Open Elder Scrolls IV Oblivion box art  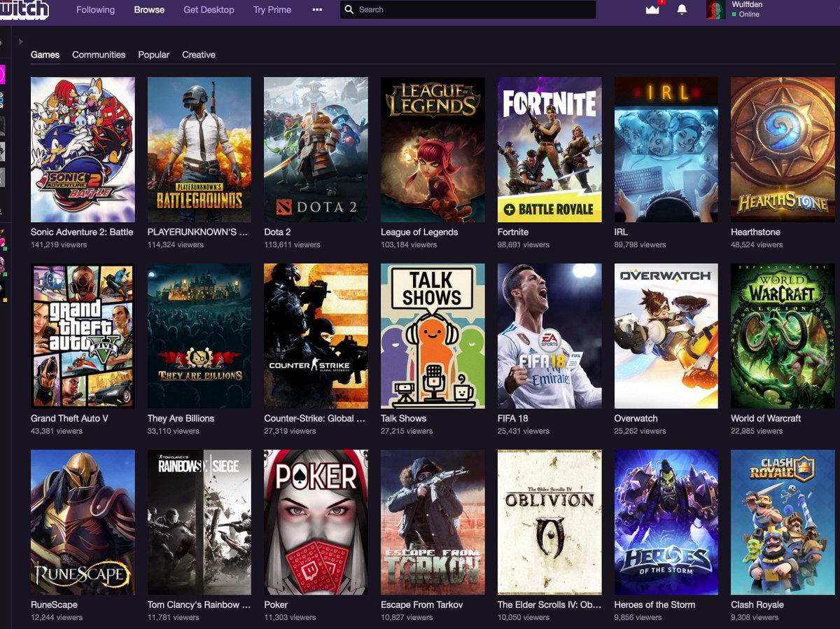549,523
